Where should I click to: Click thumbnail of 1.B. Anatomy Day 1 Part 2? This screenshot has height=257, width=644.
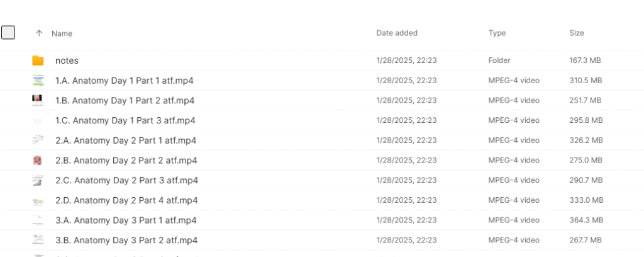click(x=38, y=100)
